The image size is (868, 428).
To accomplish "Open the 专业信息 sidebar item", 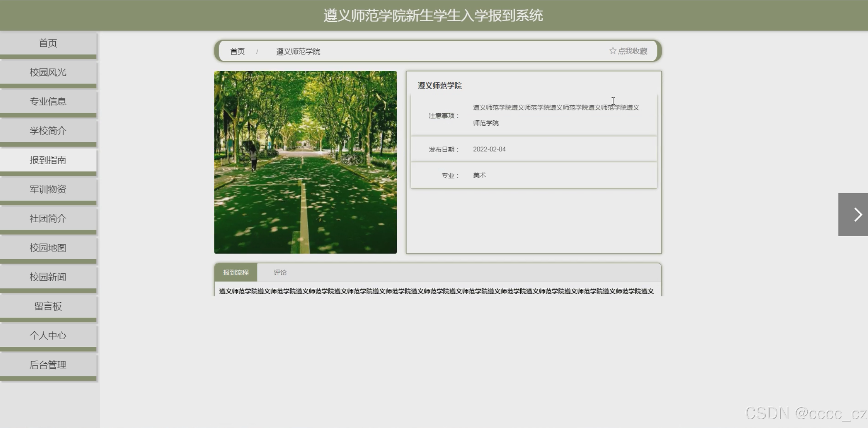I will pos(48,102).
